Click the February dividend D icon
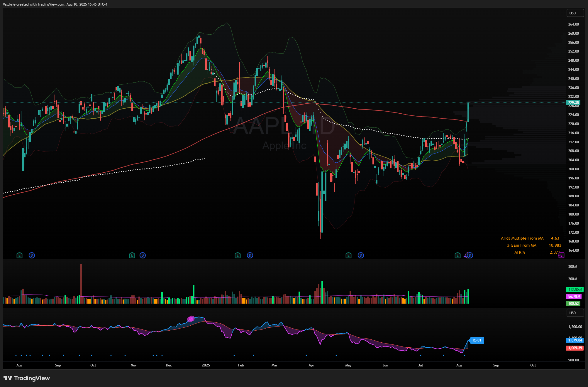 (x=250, y=255)
